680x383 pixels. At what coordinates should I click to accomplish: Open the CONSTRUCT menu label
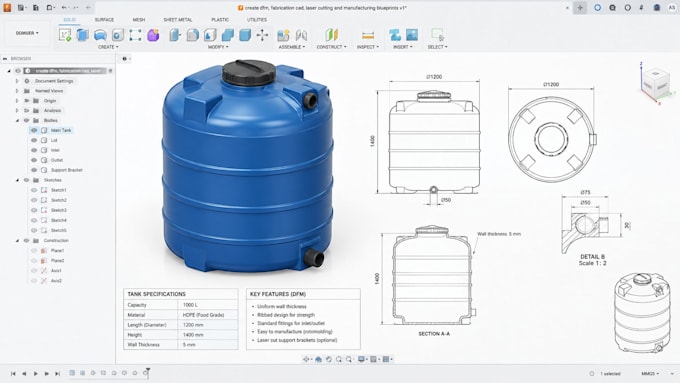point(332,47)
